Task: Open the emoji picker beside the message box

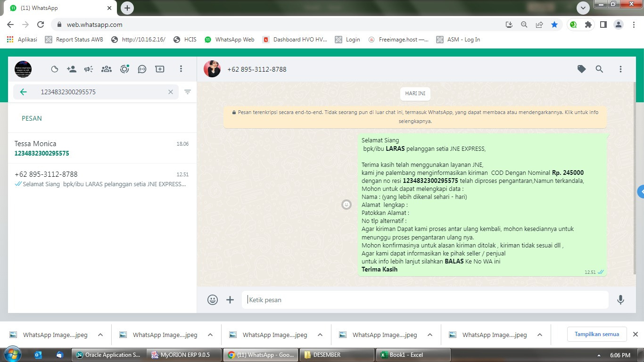Action: tap(213, 300)
